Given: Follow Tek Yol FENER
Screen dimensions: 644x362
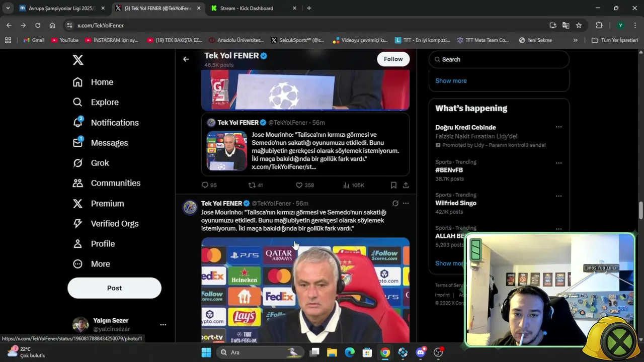Looking at the screenshot, I should click(x=393, y=59).
